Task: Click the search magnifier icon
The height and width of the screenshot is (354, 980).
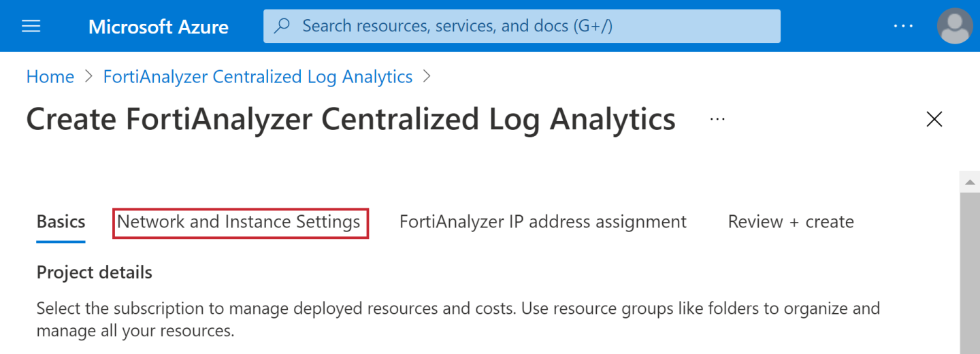Action: click(x=282, y=26)
